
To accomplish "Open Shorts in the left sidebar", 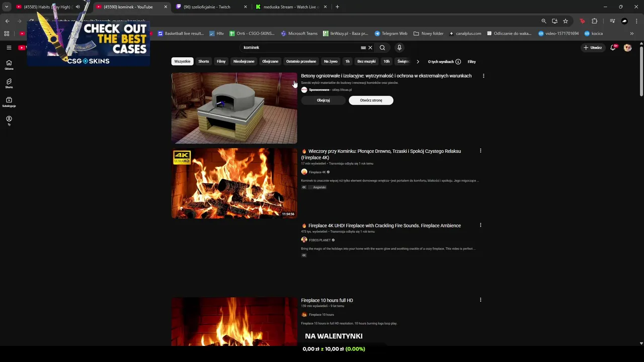I will click(x=9, y=83).
